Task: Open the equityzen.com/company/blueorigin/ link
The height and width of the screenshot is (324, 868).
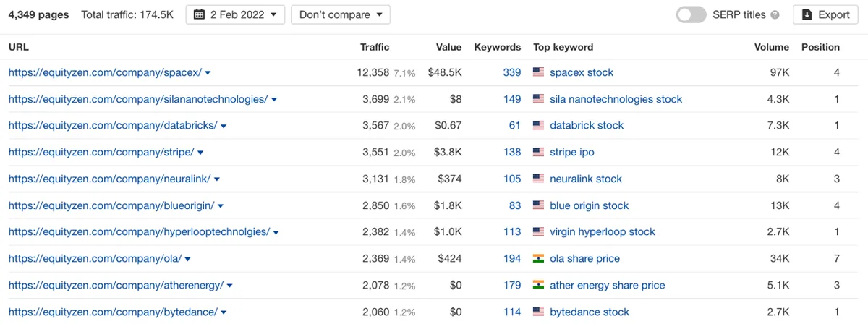Action: (x=111, y=205)
